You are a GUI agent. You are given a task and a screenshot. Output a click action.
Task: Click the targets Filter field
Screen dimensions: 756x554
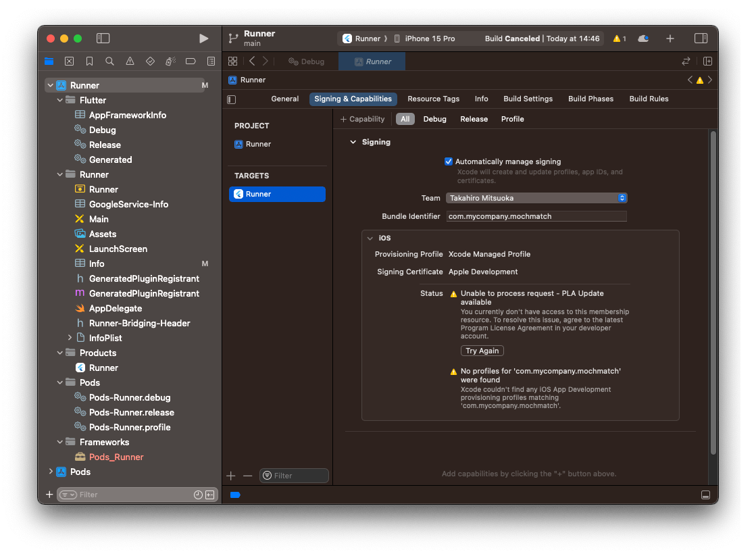(x=294, y=476)
